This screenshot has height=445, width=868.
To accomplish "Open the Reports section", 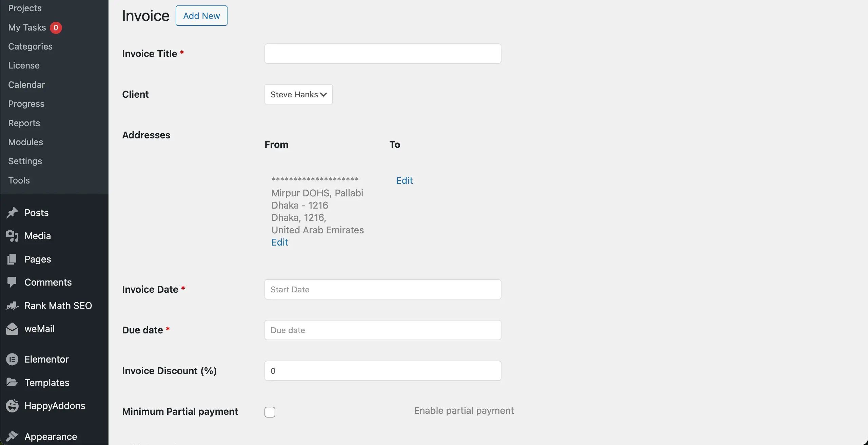I will click(x=24, y=123).
